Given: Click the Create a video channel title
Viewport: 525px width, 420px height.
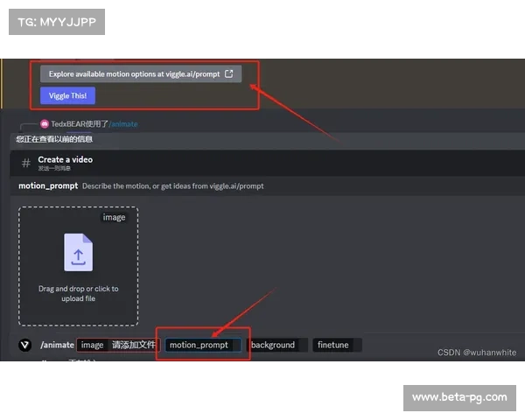Looking at the screenshot, I should coord(66,159).
